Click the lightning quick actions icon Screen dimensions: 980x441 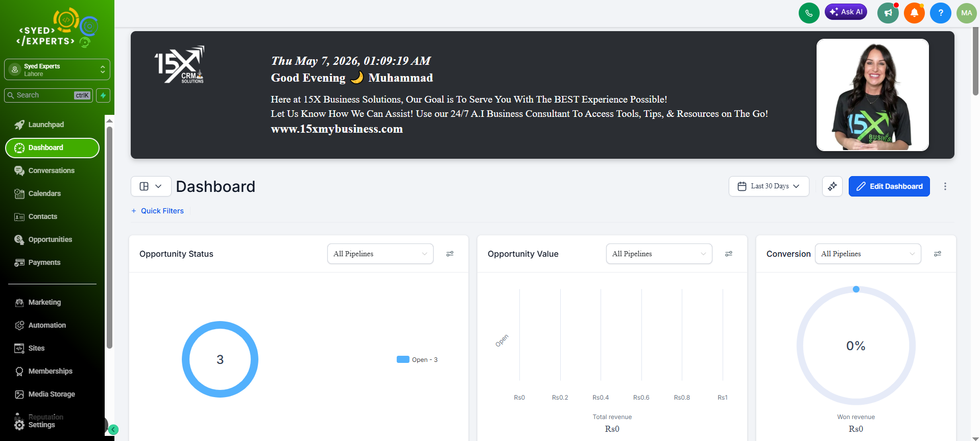coord(103,95)
